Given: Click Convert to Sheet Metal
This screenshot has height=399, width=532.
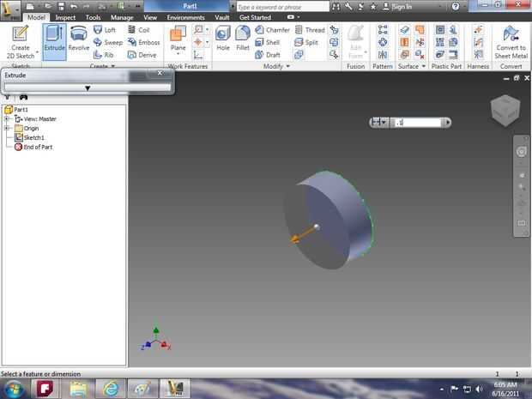Looking at the screenshot, I should coord(511,42).
